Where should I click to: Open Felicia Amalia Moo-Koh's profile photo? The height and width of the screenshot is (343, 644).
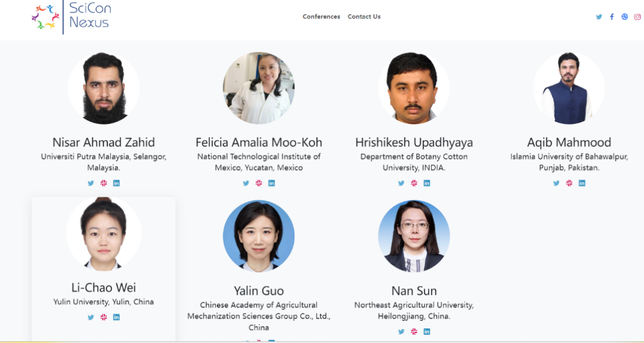click(x=259, y=88)
